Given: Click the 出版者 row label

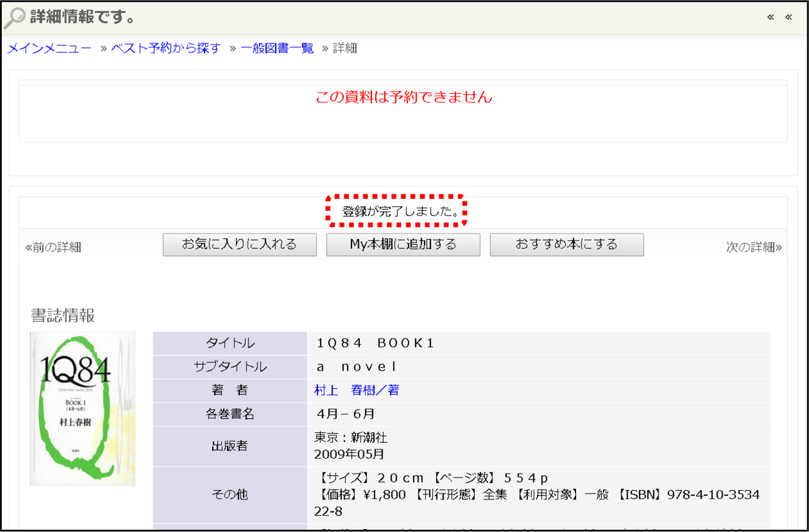Looking at the screenshot, I should point(230,446).
